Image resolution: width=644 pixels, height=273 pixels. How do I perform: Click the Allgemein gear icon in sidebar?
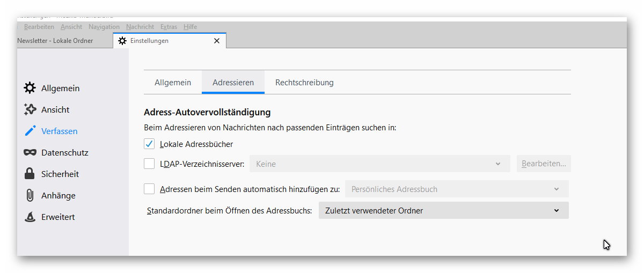(x=30, y=88)
